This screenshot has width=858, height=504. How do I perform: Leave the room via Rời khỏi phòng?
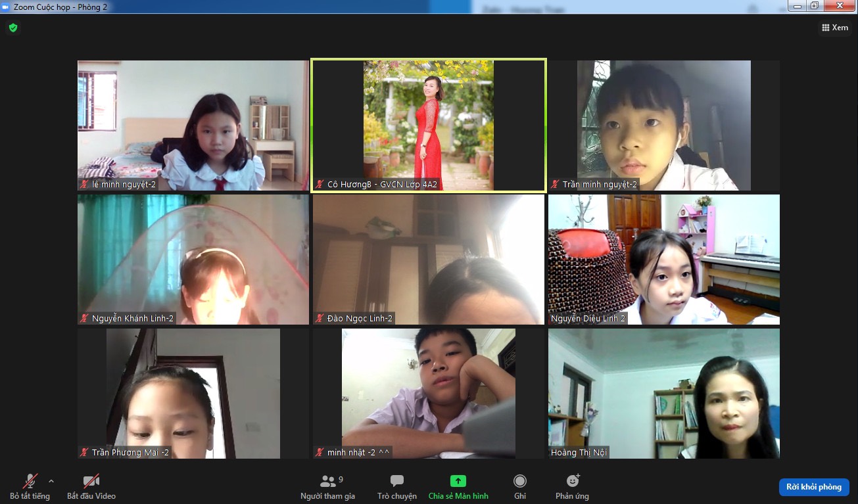pos(813,487)
